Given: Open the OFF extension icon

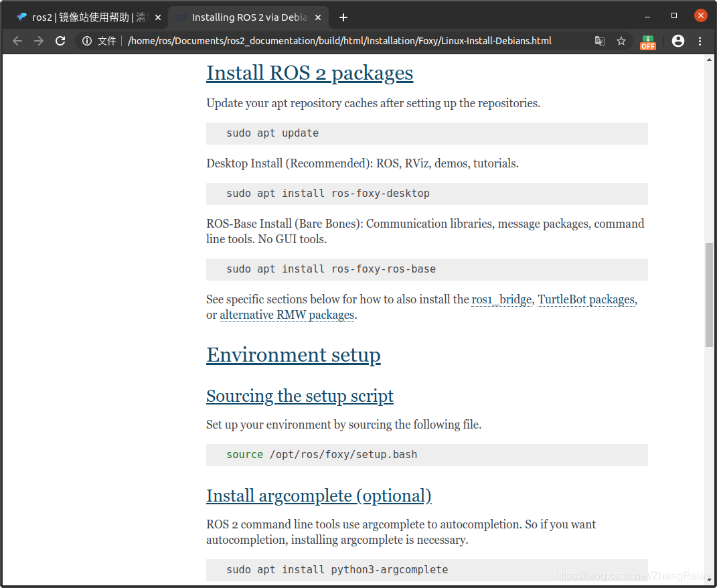Looking at the screenshot, I should pyautogui.click(x=647, y=42).
